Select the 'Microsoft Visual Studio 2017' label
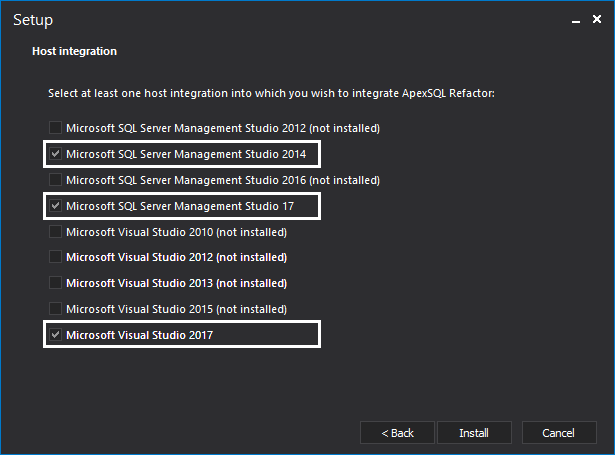The width and height of the screenshot is (615, 455). 139,335
